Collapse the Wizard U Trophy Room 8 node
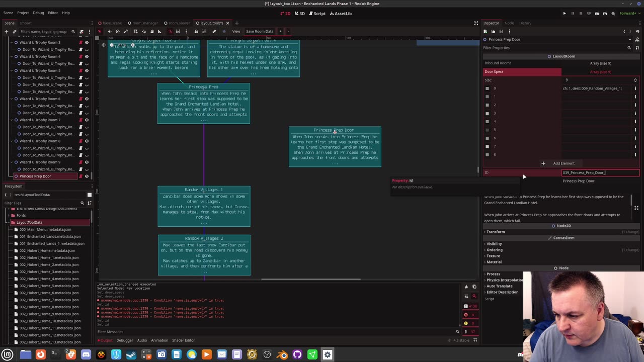 point(12,141)
